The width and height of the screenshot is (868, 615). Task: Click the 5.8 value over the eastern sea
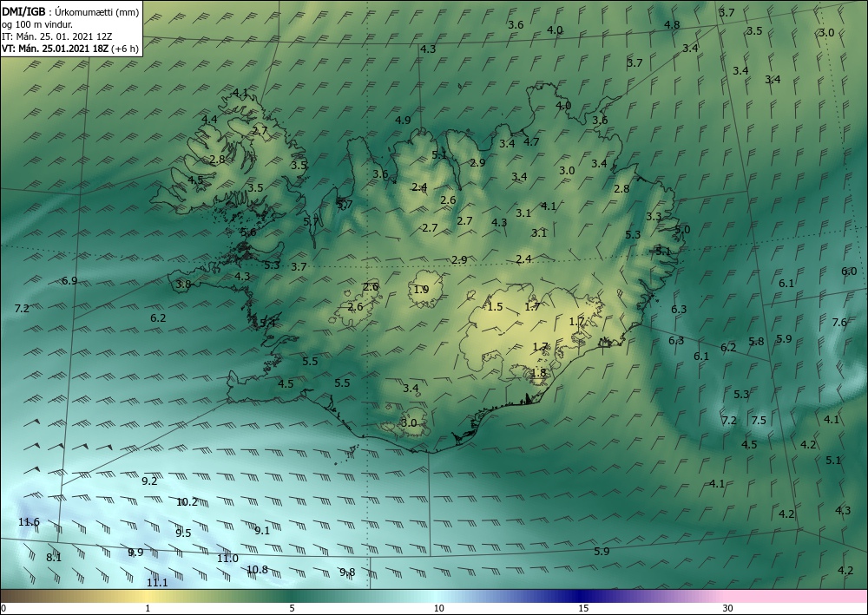pos(756,341)
